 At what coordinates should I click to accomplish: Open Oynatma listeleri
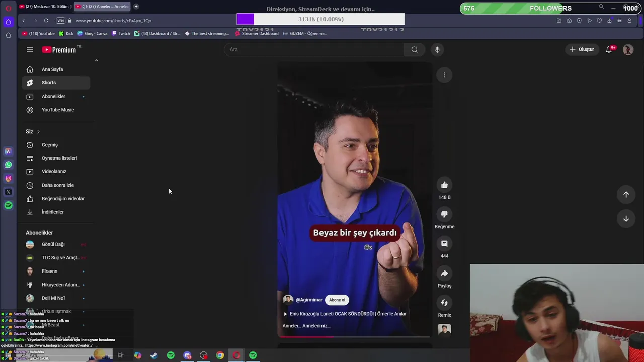(x=56, y=158)
